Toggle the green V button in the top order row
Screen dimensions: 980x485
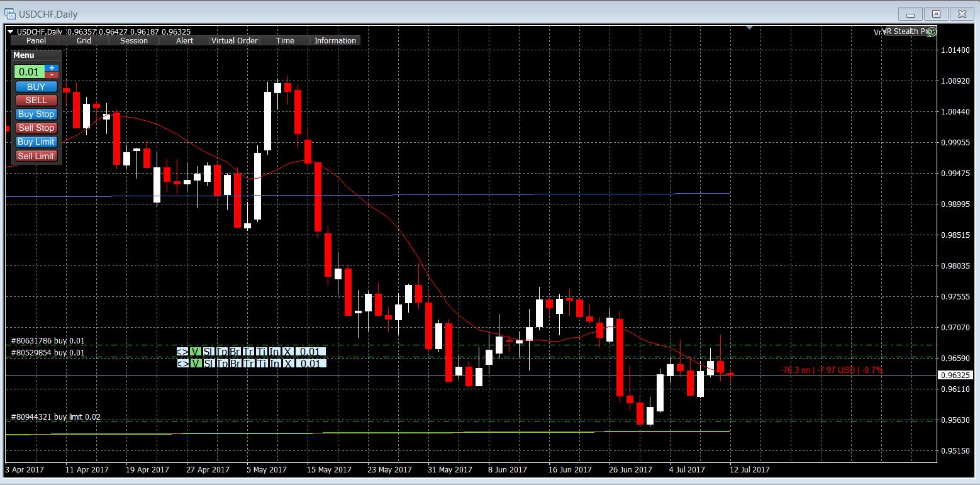tap(195, 352)
